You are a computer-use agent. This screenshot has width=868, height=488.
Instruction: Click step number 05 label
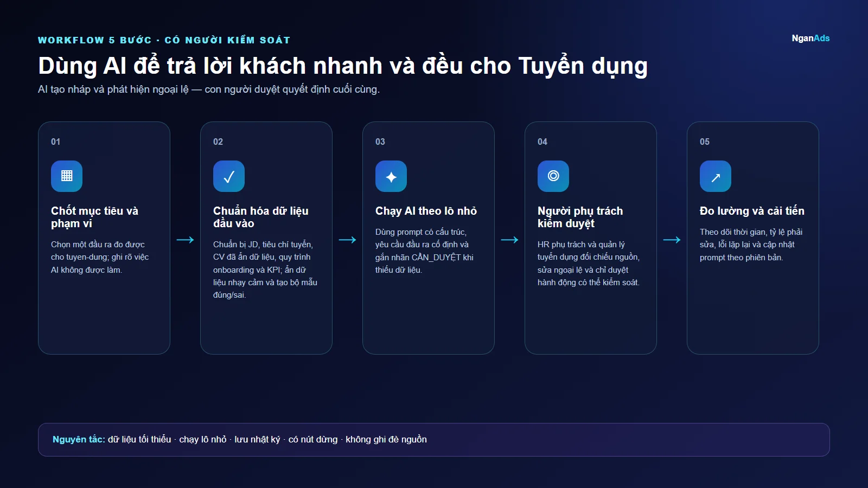click(x=705, y=142)
